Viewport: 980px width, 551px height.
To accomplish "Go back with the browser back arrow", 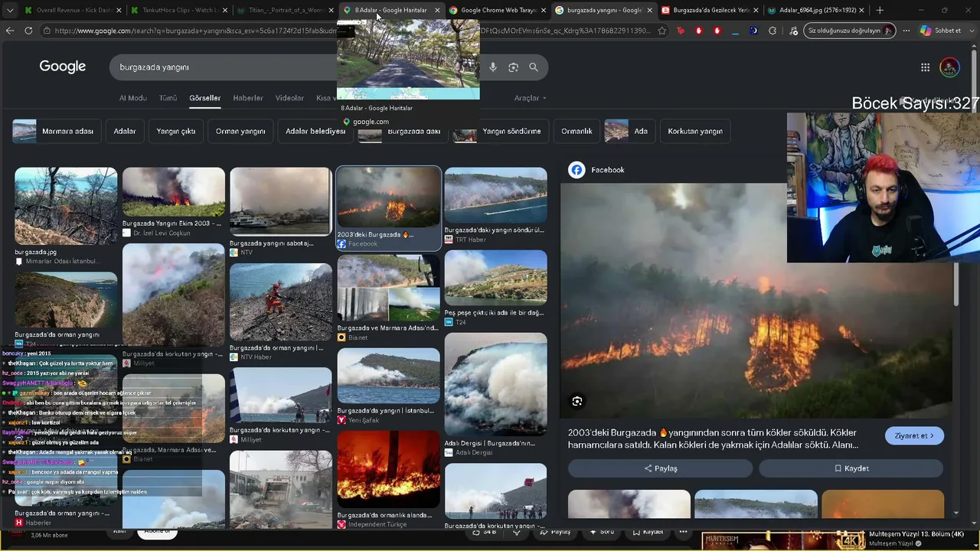I will pos(10,31).
